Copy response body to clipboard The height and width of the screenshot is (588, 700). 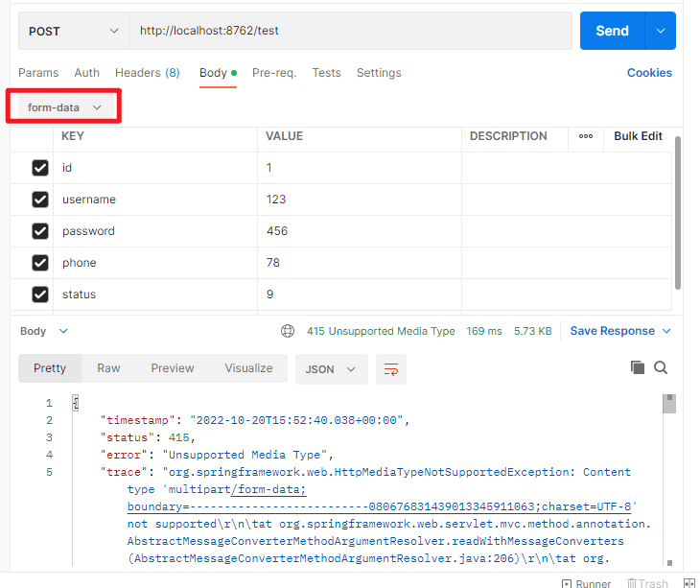(637, 367)
